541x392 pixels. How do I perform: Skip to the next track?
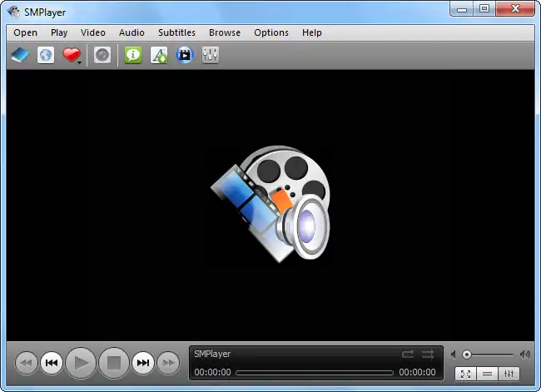click(143, 363)
